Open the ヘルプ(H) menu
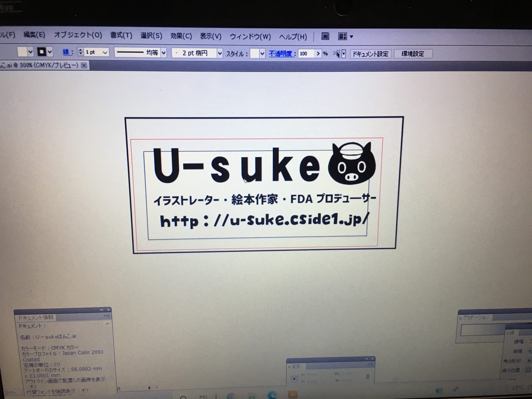 tap(293, 37)
